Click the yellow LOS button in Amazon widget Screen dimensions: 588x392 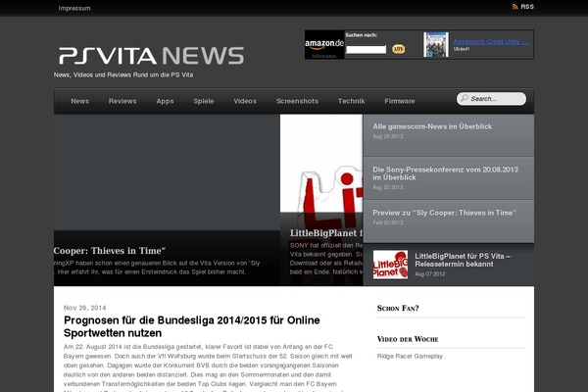[x=398, y=49]
